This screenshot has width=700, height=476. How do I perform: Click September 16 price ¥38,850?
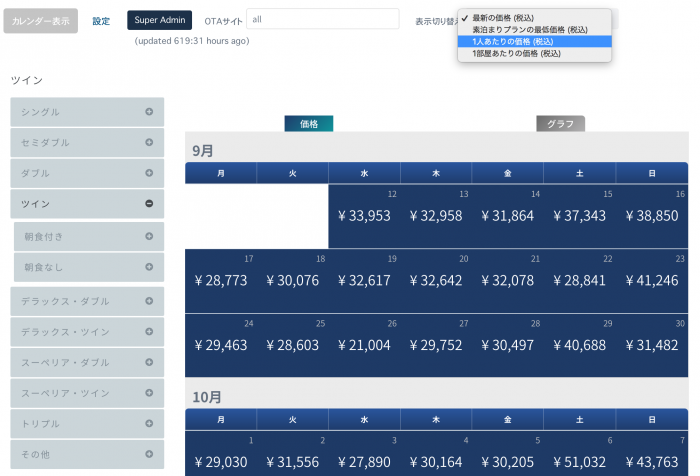coord(652,216)
